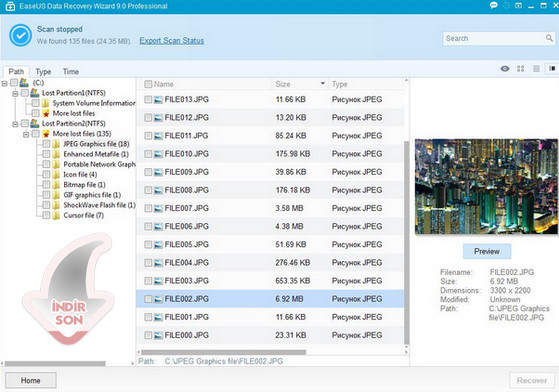Click image icon next to FILE000.JPG
Viewport: 559px width, 392px height.
[x=158, y=335]
